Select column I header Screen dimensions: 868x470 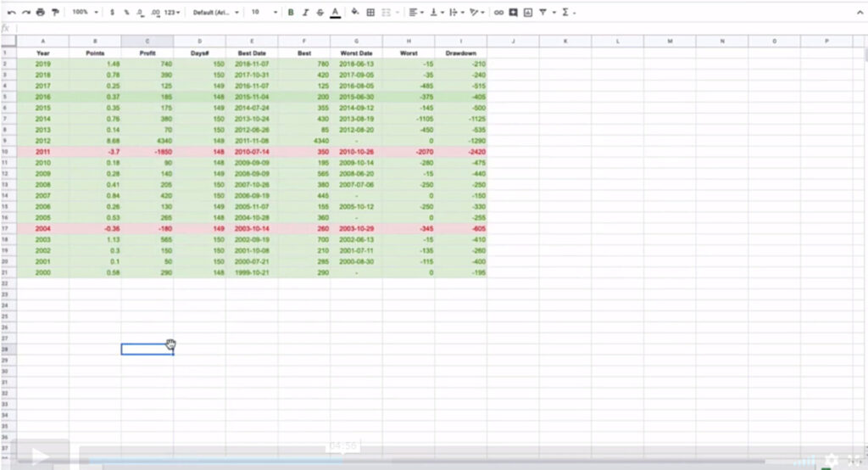(x=460, y=41)
